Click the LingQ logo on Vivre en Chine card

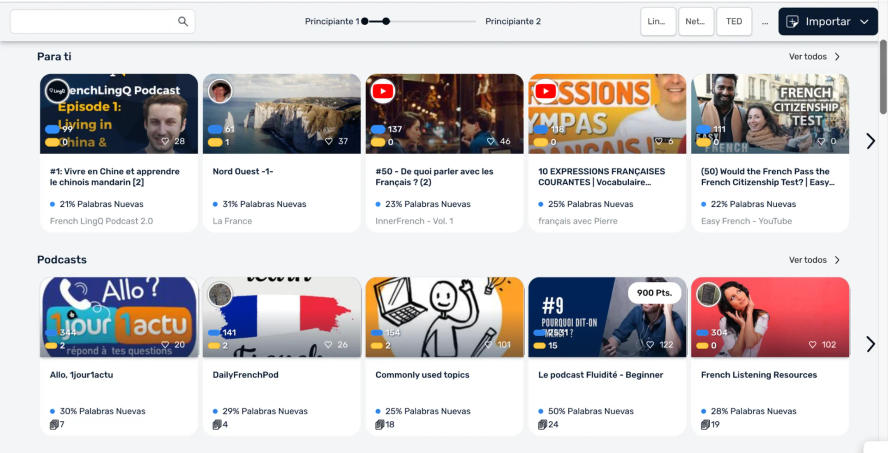click(57, 91)
